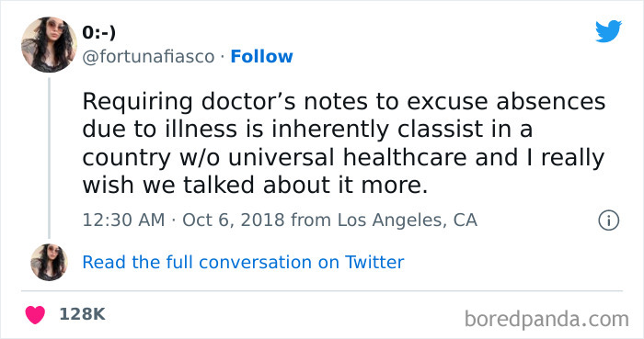Follow the @fortunafiasco account
Screen dimensions: 644x339
click(261, 57)
